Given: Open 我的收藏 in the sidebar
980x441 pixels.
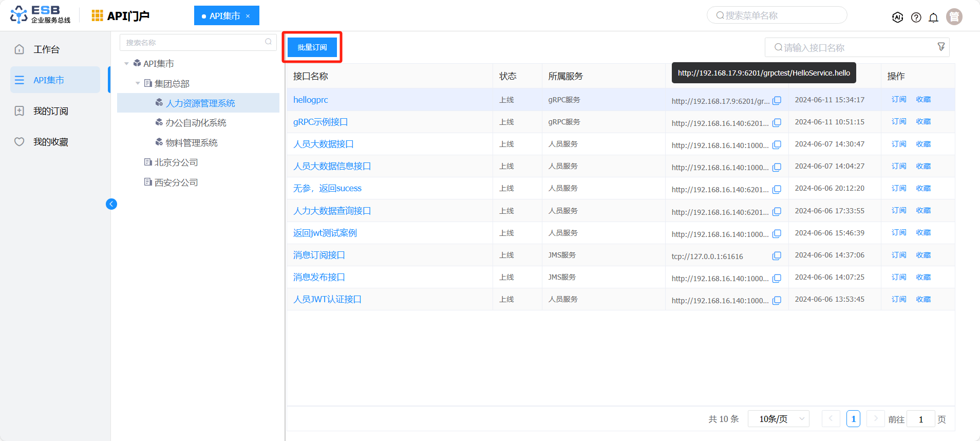Looking at the screenshot, I should coord(50,142).
